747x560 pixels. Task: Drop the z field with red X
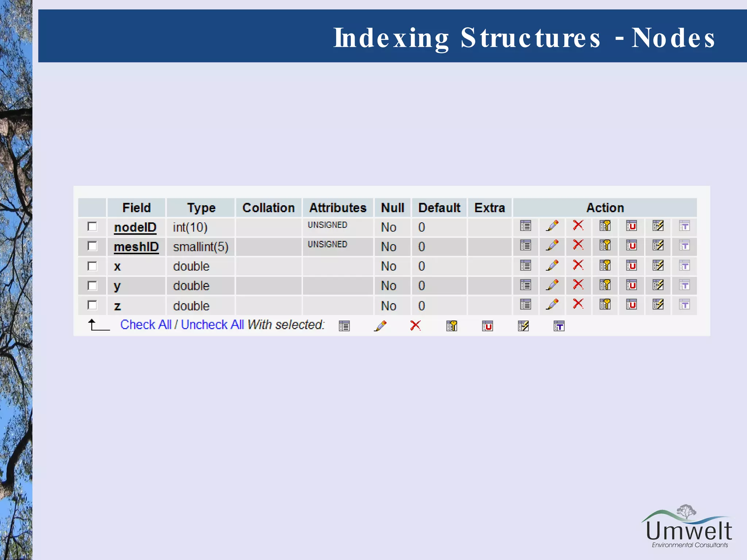[x=578, y=304]
